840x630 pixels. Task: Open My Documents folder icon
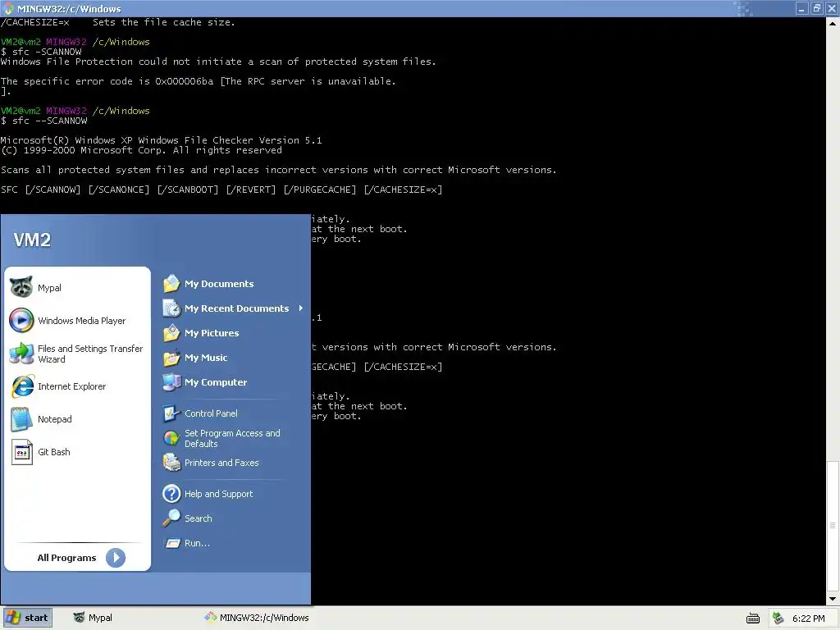[171, 283]
